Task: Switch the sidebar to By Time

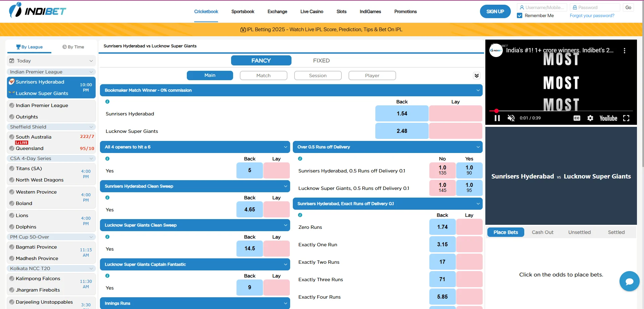Action: click(x=73, y=47)
